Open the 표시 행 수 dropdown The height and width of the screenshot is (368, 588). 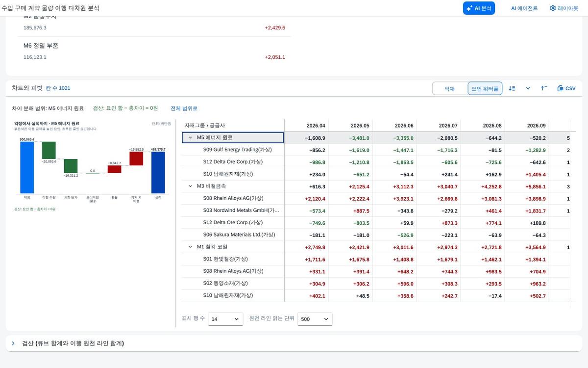tap(225, 319)
